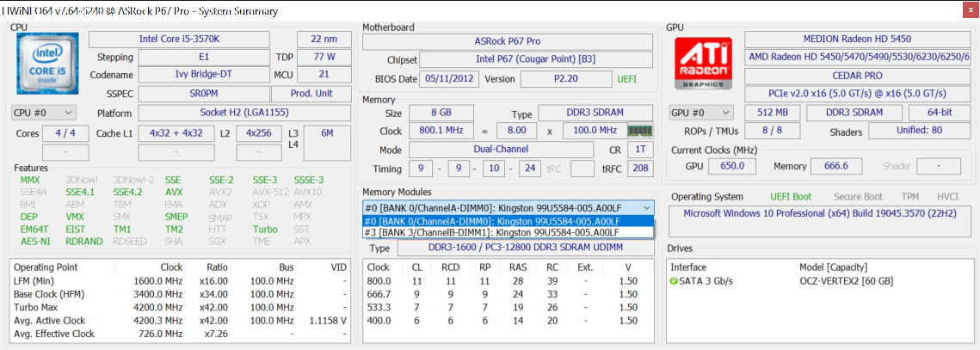The width and height of the screenshot is (980, 350).
Task: Select module #3 BANK 3/ChannelB-DIMM1 in list
Action: [508, 232]
